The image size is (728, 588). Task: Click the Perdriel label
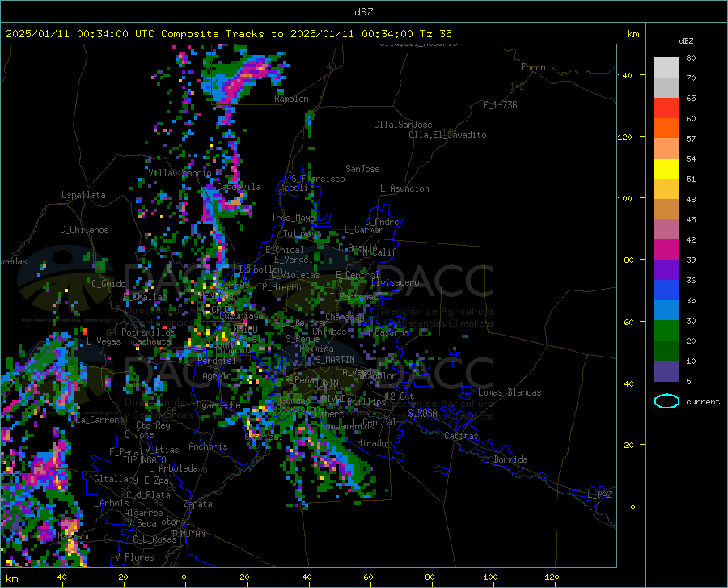217,360
